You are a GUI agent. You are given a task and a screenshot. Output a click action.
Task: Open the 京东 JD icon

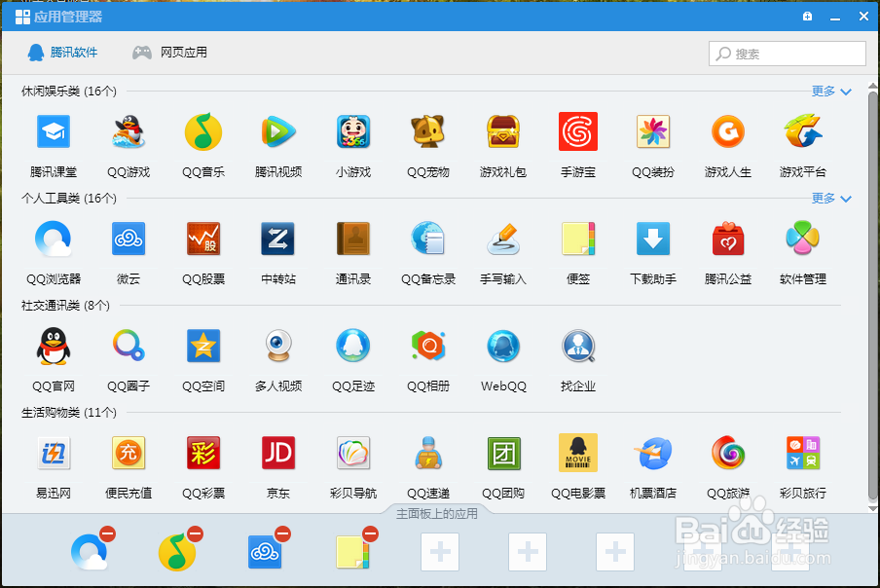click(x=278, y=453)
